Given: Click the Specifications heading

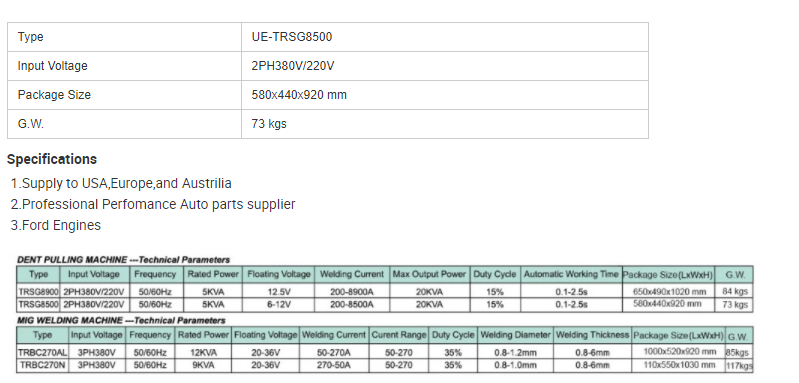Looking at the screenshot, I should tap(51, 159).
